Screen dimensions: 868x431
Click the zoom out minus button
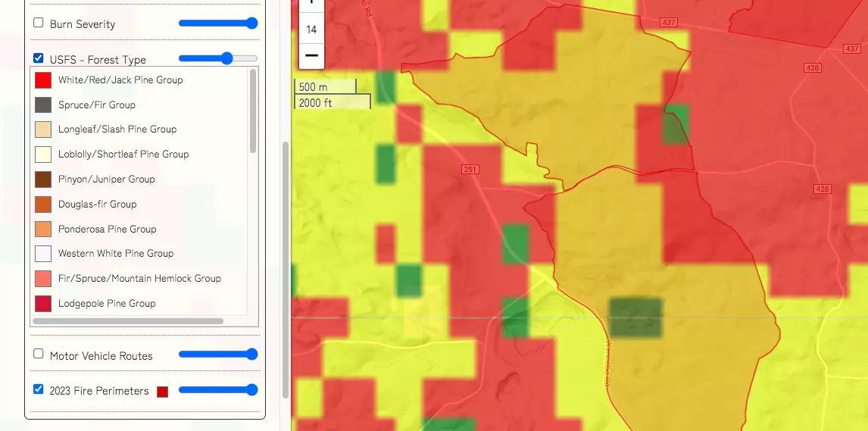point(311,55)
